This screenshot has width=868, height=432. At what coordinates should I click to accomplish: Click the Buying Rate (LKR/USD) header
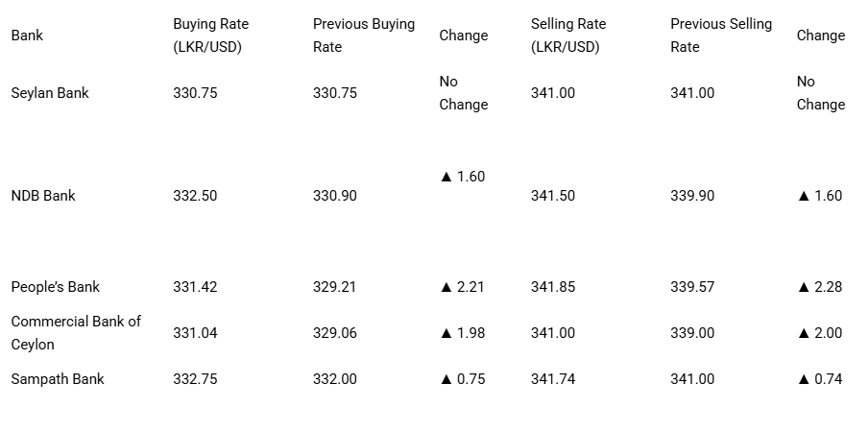coord(211,36)
